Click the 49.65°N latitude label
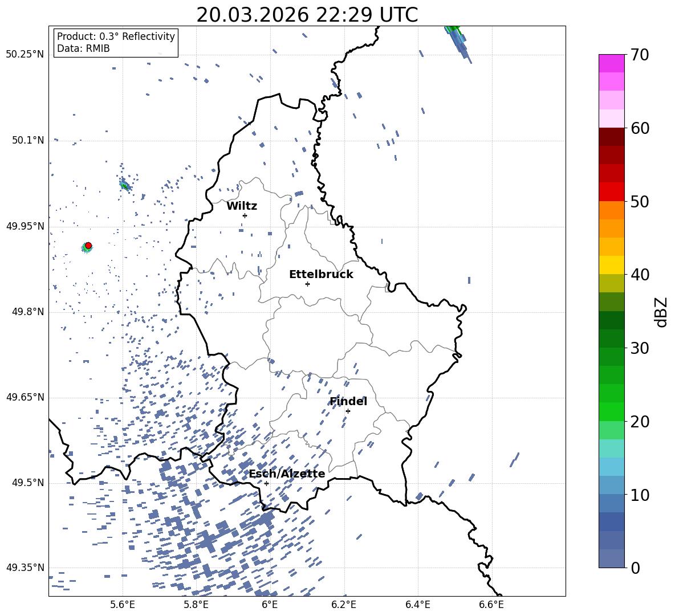675x616 pixels. [25, 397]
